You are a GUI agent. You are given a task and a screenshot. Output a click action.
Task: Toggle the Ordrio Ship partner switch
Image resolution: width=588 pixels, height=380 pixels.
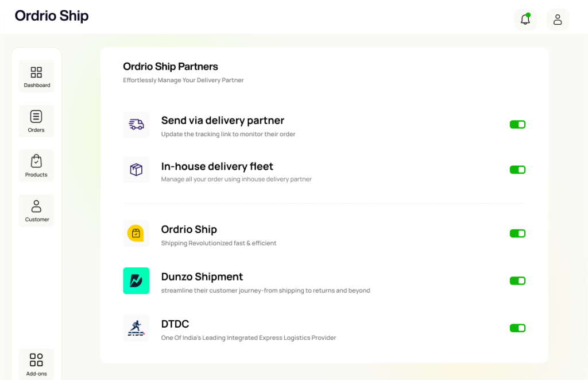click(x=517, y=233)
